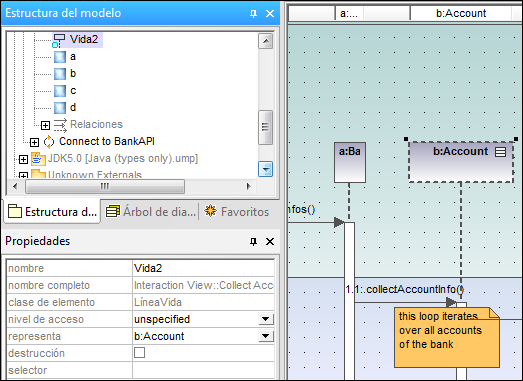Screen dimensions: 523x381
Task: Pin the Estructura del modelo panel
Action: click(253, 13)
